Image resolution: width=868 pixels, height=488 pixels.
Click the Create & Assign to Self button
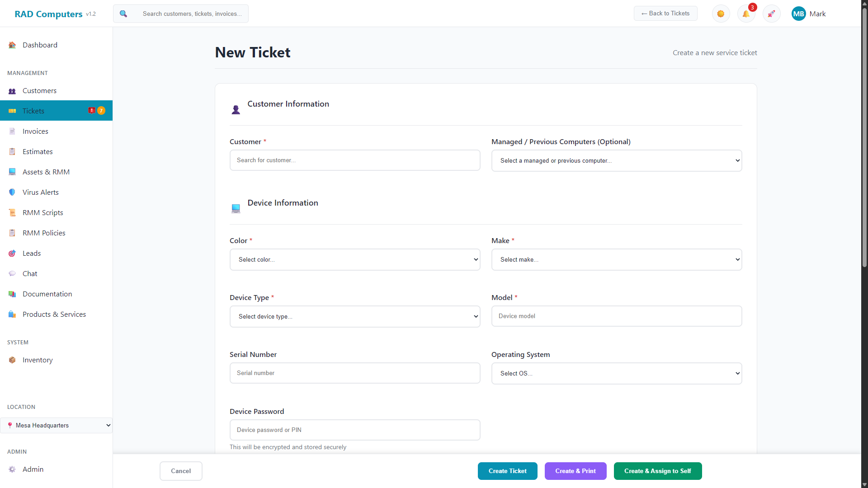(657, 471)
